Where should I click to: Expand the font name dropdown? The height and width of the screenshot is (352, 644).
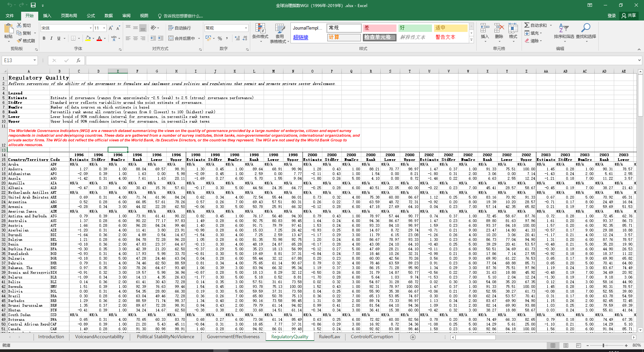click(91, 28)
